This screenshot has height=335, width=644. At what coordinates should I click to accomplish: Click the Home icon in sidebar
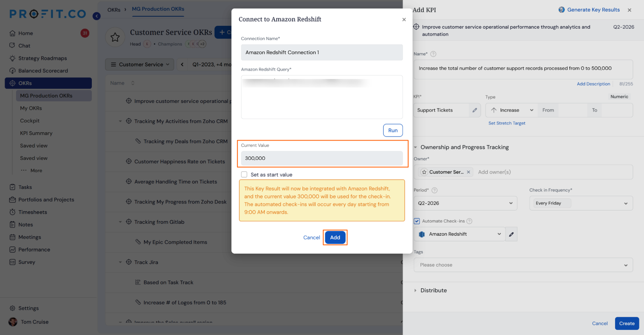12,33
